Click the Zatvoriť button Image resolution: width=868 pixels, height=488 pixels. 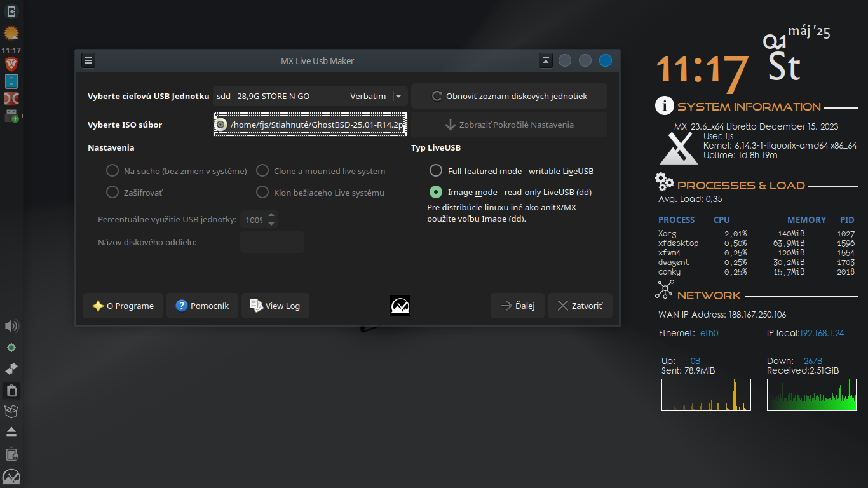pyautogui.click(x=580, y=306)
